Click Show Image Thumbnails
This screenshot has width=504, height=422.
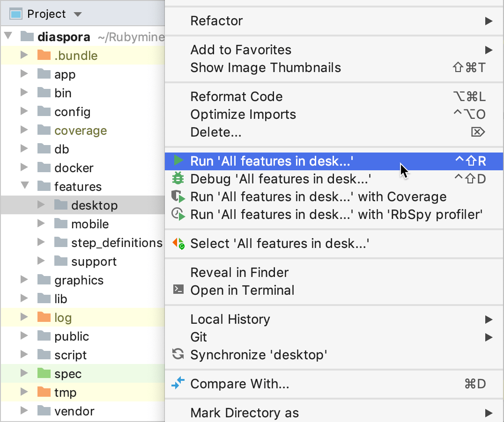tap(266, 67)
